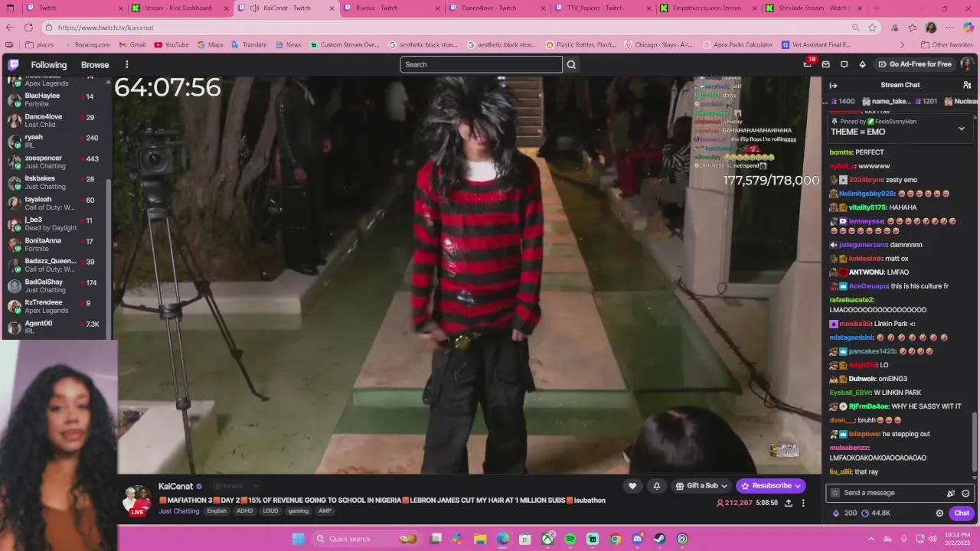Image resolution: width=980 pixels, height=551 pixels.
Task: Expand the pinned THEME = EMO message
Action: [962, 129]
